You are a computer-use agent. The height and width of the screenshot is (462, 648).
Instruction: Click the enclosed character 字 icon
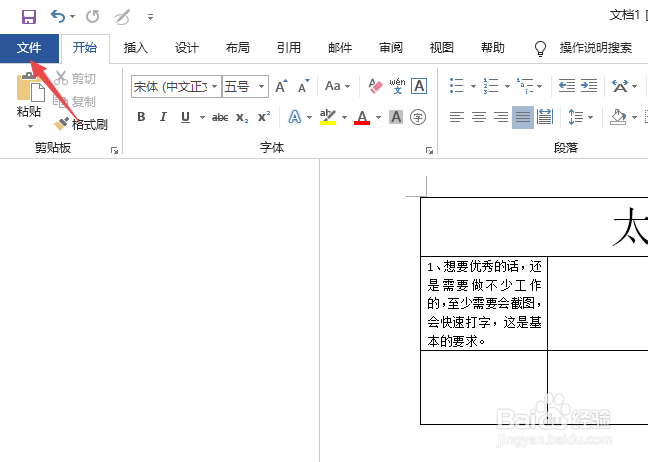[x=418, y=117]
